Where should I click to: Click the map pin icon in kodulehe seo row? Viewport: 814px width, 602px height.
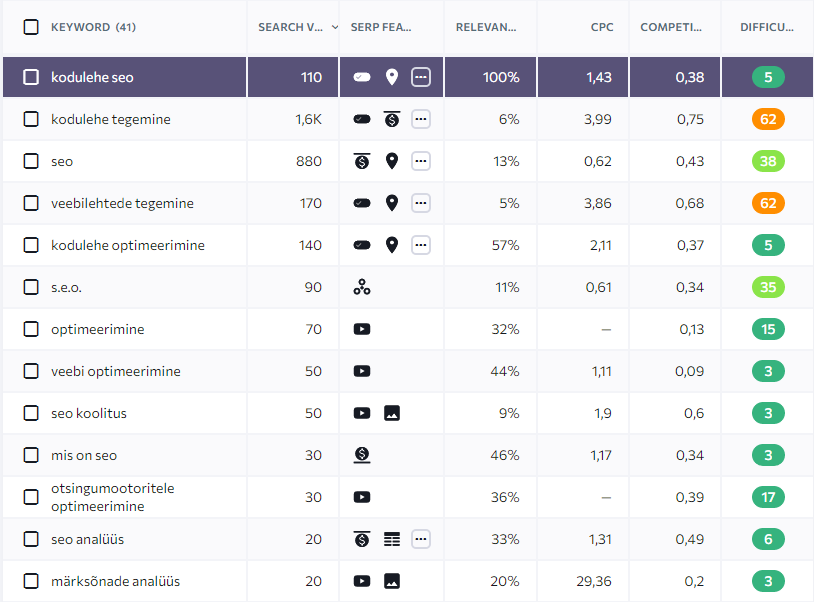click(x=392, y=77)
